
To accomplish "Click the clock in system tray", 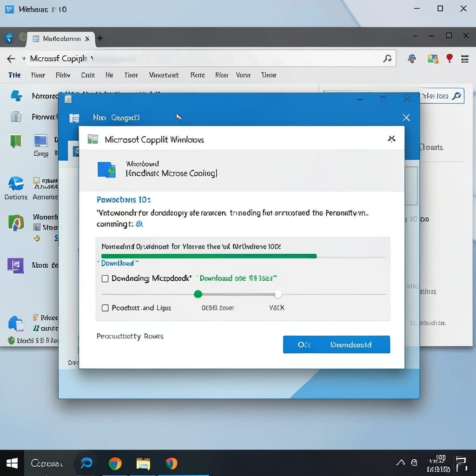I will coord(438,463).
